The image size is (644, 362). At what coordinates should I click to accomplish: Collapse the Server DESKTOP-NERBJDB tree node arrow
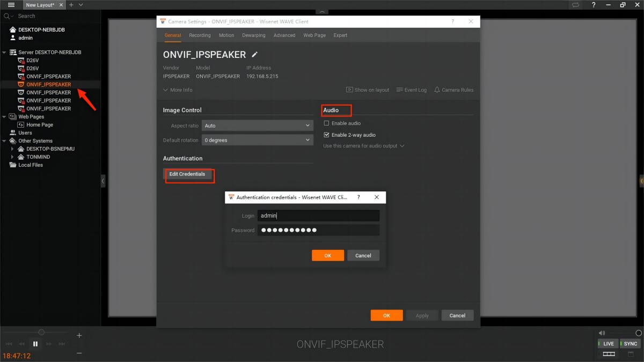pyautogui.click(x=4, y=53)
